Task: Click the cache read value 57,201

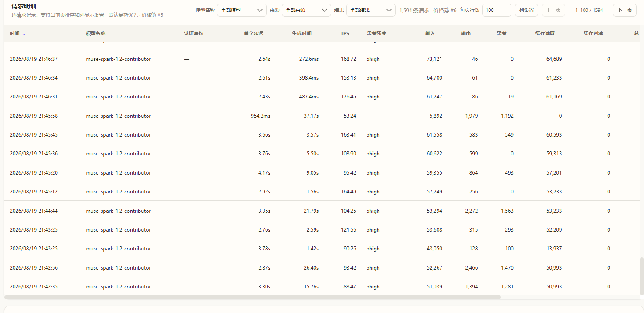Action: 554,173
